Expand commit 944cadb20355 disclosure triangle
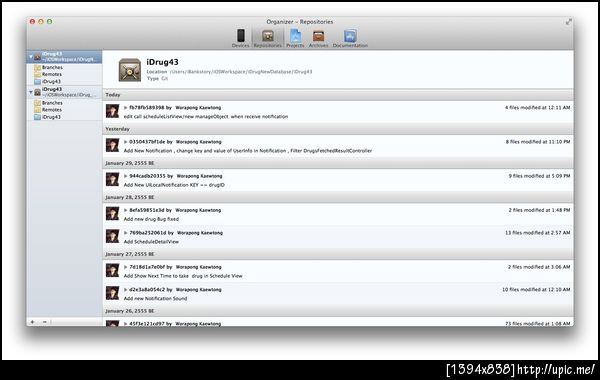The image size is (600, 380). [x=125, y=176]
